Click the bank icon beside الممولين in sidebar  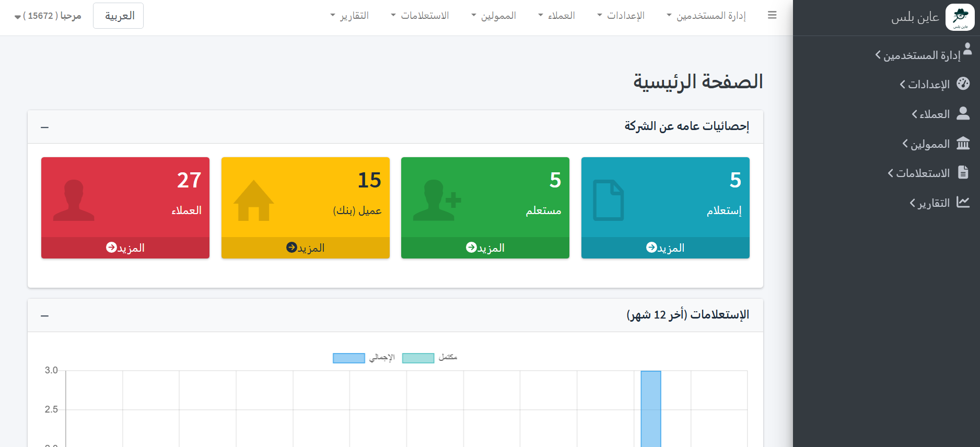[963, 143]
